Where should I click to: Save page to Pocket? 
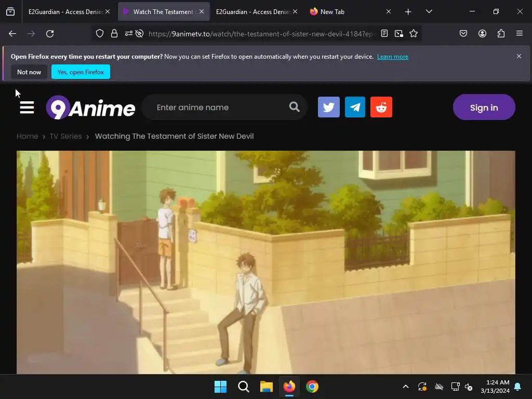[463, 33]
